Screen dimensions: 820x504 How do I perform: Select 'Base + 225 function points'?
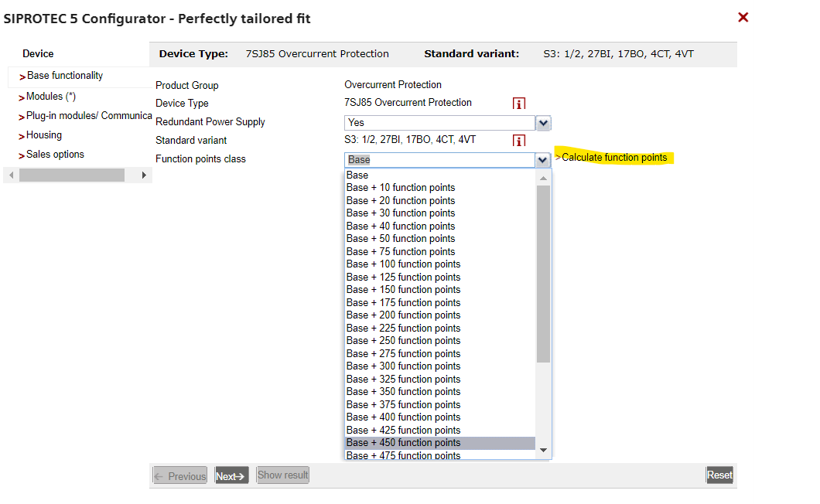(x=440, y=329)
